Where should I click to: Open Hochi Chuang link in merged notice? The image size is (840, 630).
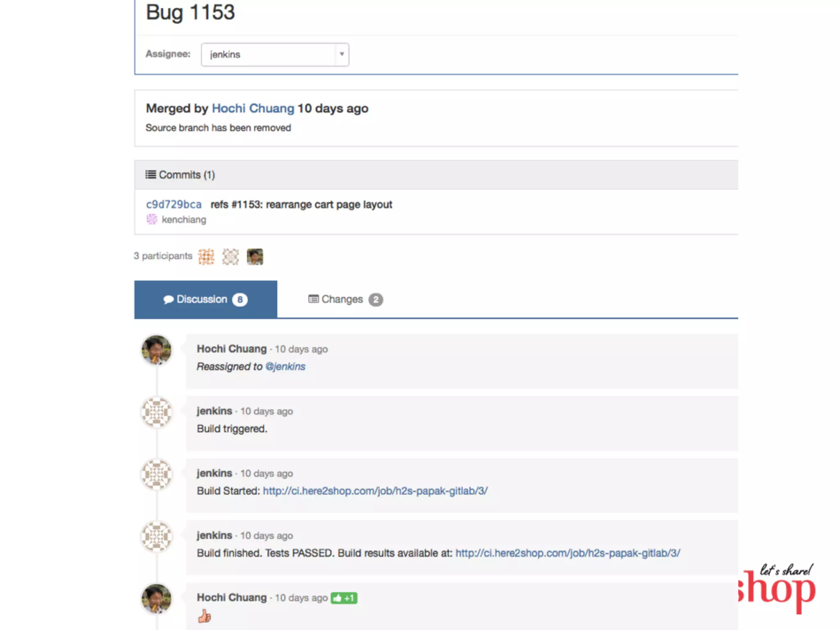(253, 108)
